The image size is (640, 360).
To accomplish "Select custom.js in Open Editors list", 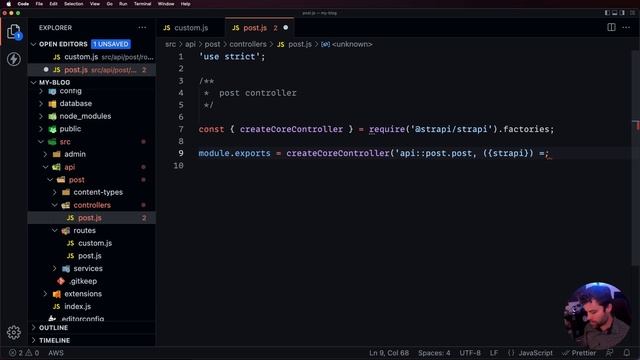I will [x=91, y=57].
